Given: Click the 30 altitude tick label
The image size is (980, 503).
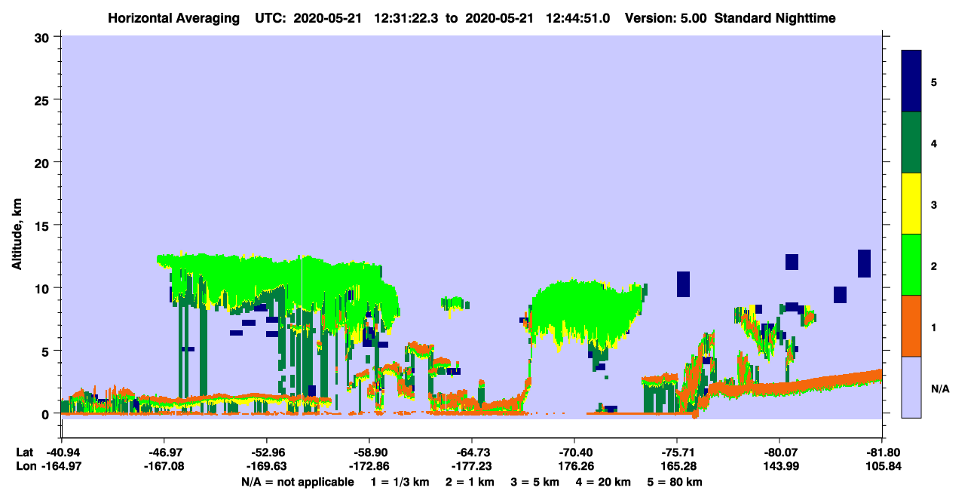Looking at the screenshot, I should tap(42, 37).
